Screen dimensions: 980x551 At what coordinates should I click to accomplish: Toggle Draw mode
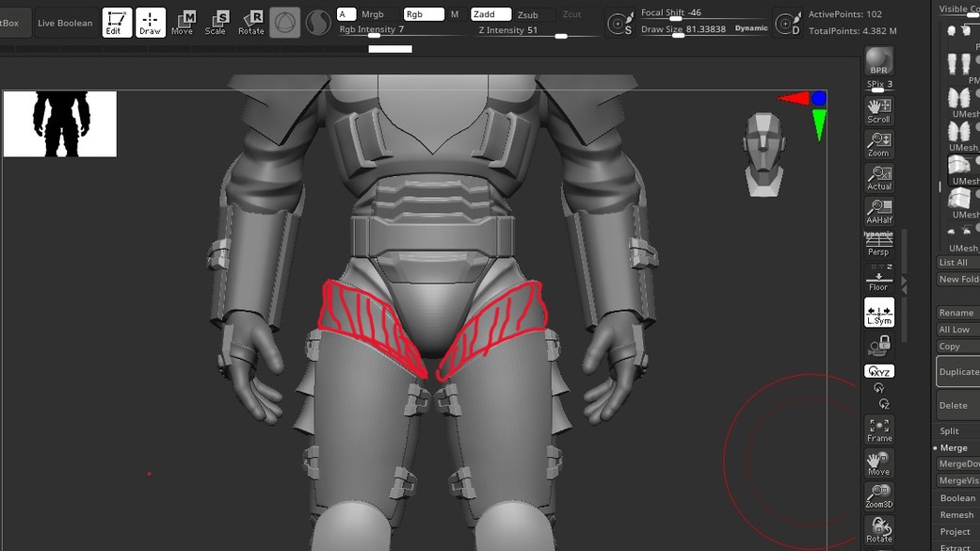(150, 23)
